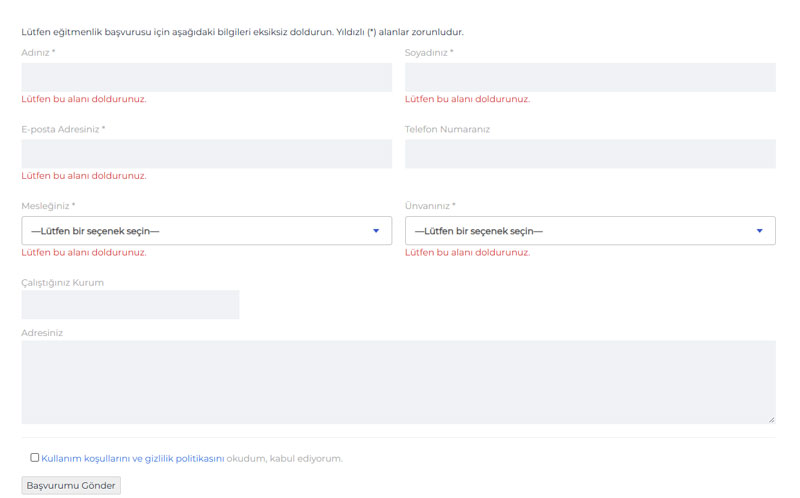Focus the Soyadınız text box
Screen dimensions: 800x498
[590, 78]
